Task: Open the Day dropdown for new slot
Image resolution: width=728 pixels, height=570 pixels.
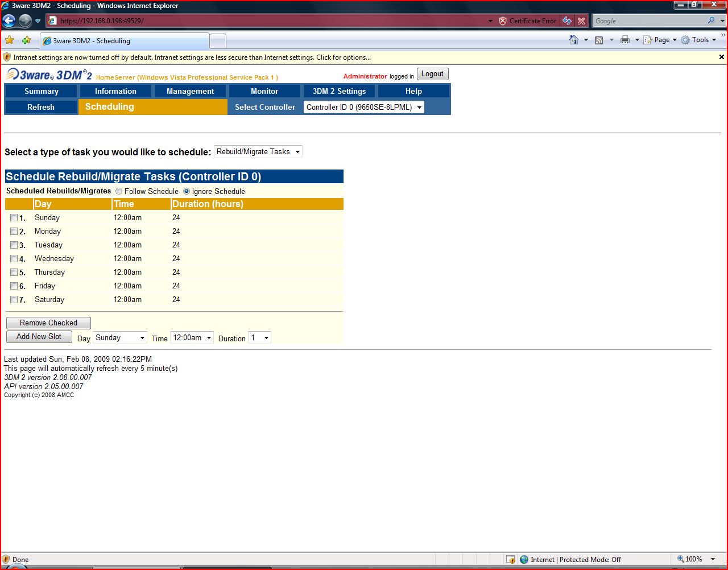Action: (x=119, y=337)
